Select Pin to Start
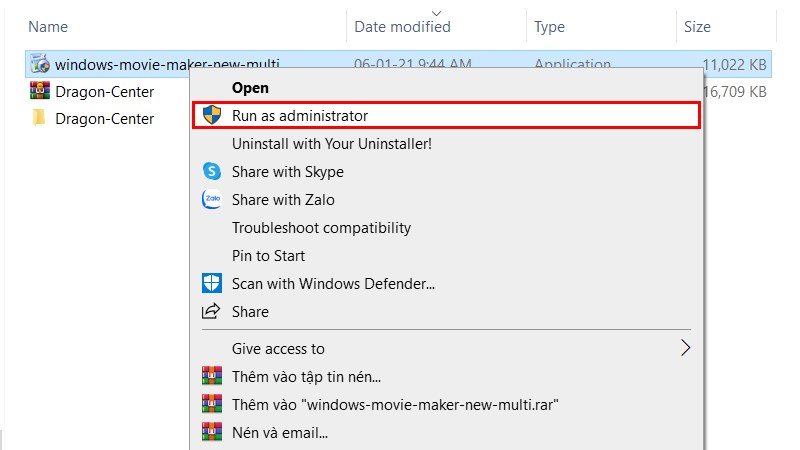Screen dimensions: 800x450 tap(268, 256)
